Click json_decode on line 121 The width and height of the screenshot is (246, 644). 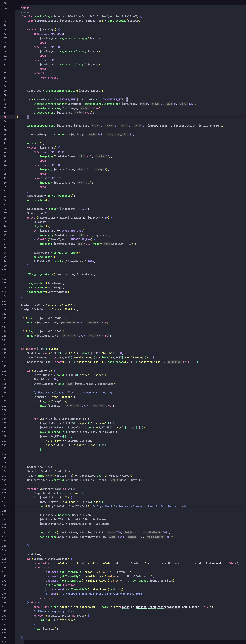pyautogui.click(x=116, y=362)
